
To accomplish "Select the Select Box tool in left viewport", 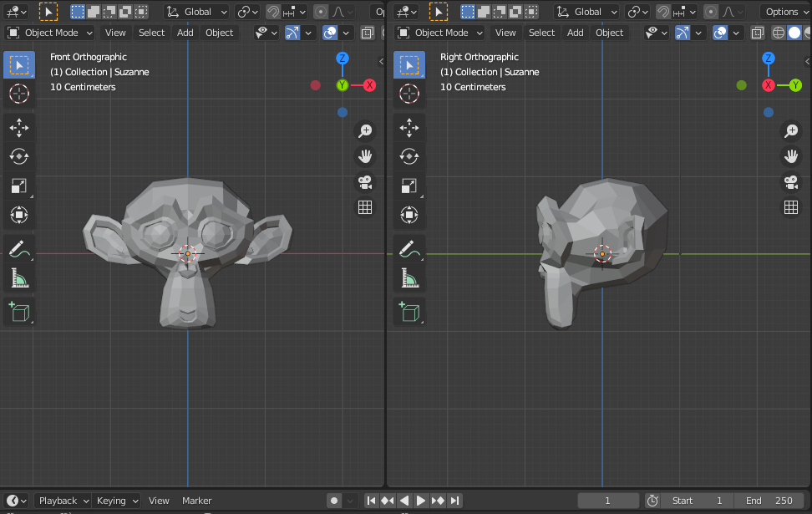I will point(19,64).
